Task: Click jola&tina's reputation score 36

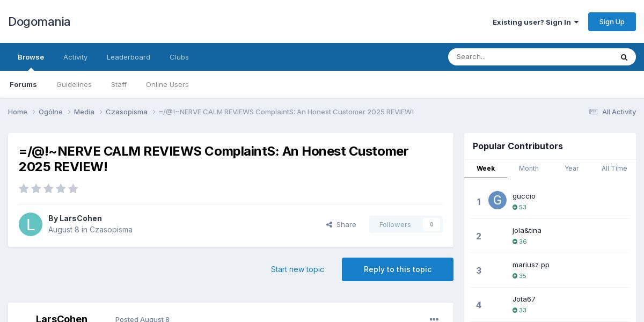Action: click(x=519, y=241)
